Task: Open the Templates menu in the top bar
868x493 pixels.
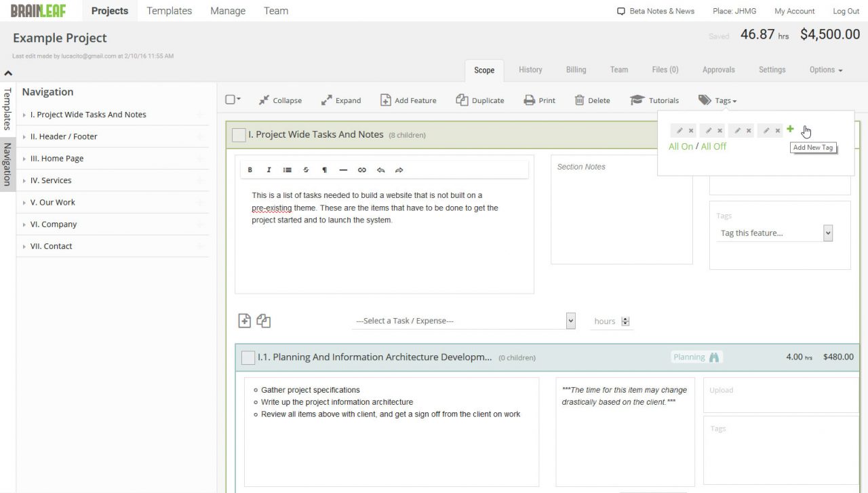Action: click(x=169, y=11)
